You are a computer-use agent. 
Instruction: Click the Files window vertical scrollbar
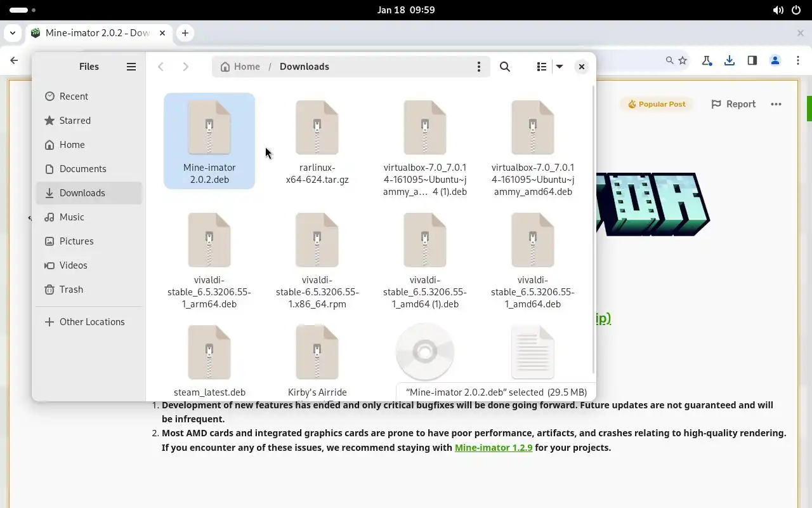pyautogui.click(x=593, y=229)
